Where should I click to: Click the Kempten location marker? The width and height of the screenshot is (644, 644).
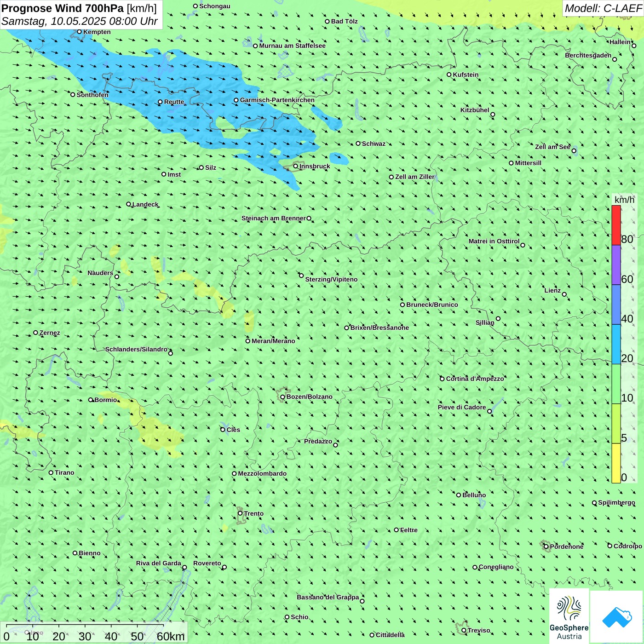pos(79,32)
